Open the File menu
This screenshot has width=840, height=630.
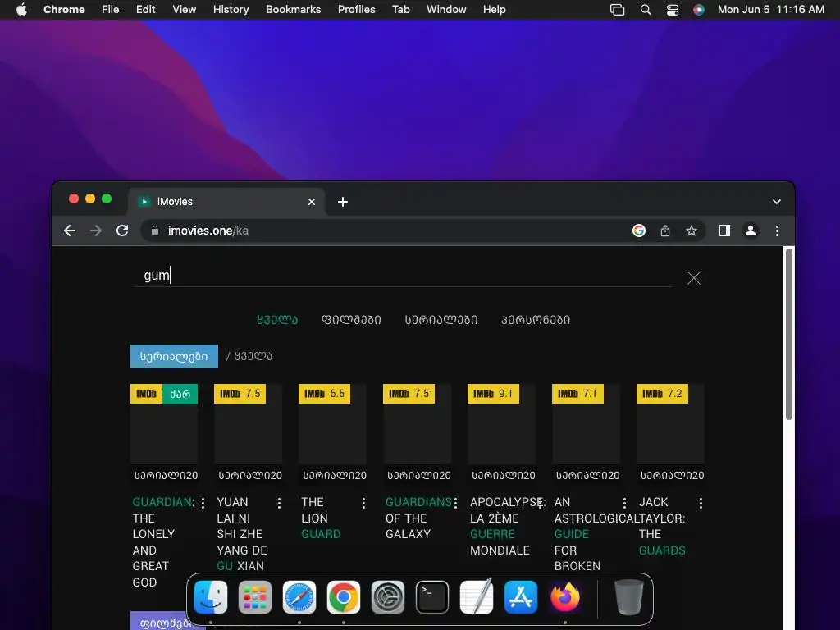[x=111, y=10]
